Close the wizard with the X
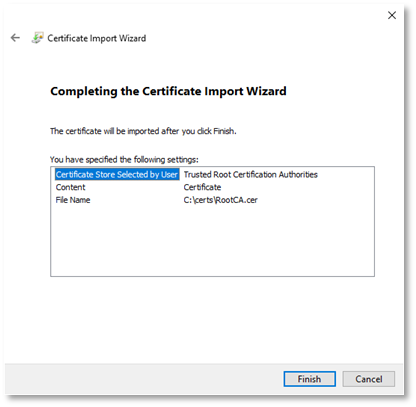This screenshot has width=416, height=407. coord(392,15)
